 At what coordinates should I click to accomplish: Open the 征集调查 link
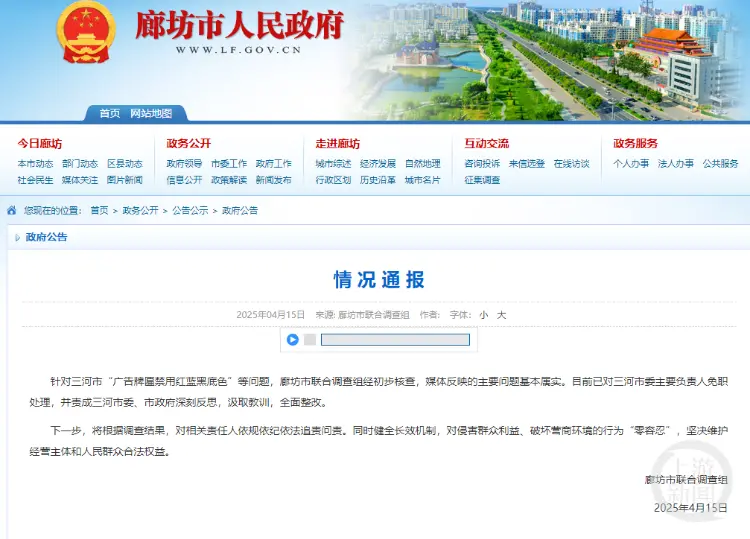482,180
